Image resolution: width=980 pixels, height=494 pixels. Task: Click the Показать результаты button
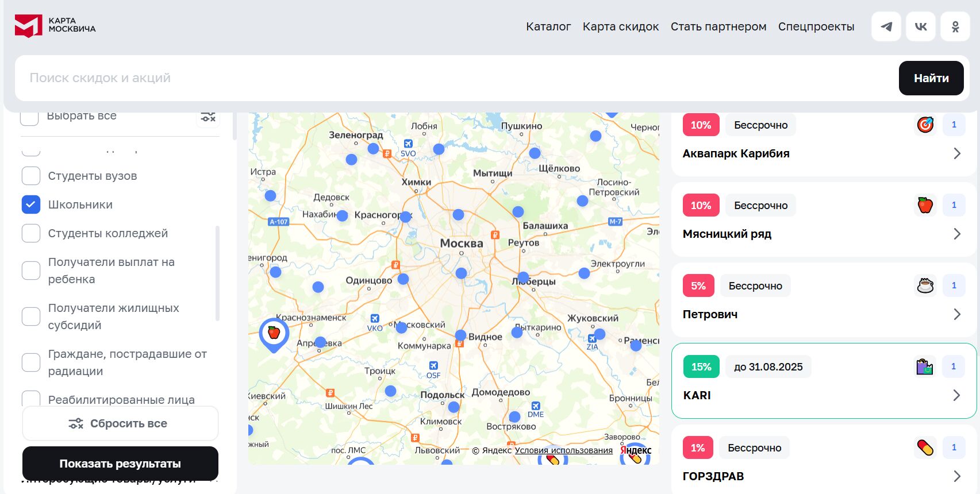tap(120, 464)
